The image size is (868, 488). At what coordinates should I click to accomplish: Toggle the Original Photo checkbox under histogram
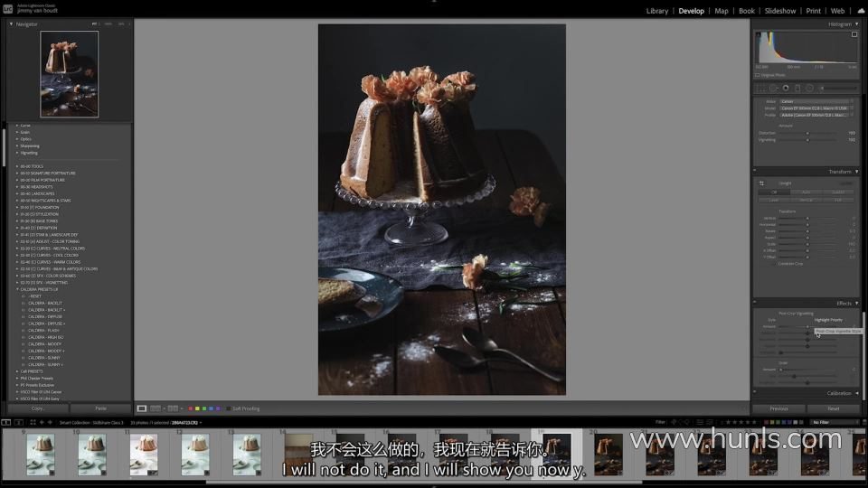[x=757, y=75]
